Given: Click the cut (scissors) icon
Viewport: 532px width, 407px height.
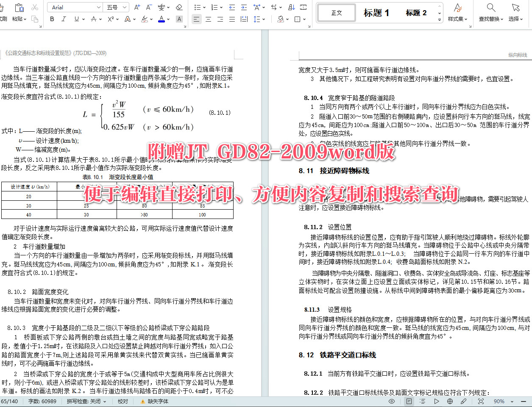Looking at the screenshot, I should pyautogui.click(x=34, y=7).
